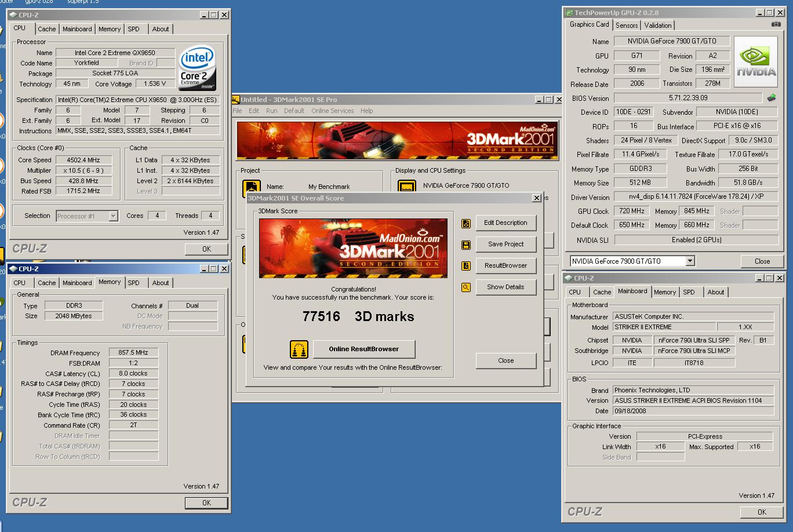Click the Online ResultBrowser yellow icon
Screen dimensions: 793x532
click(x=299, y=349)
